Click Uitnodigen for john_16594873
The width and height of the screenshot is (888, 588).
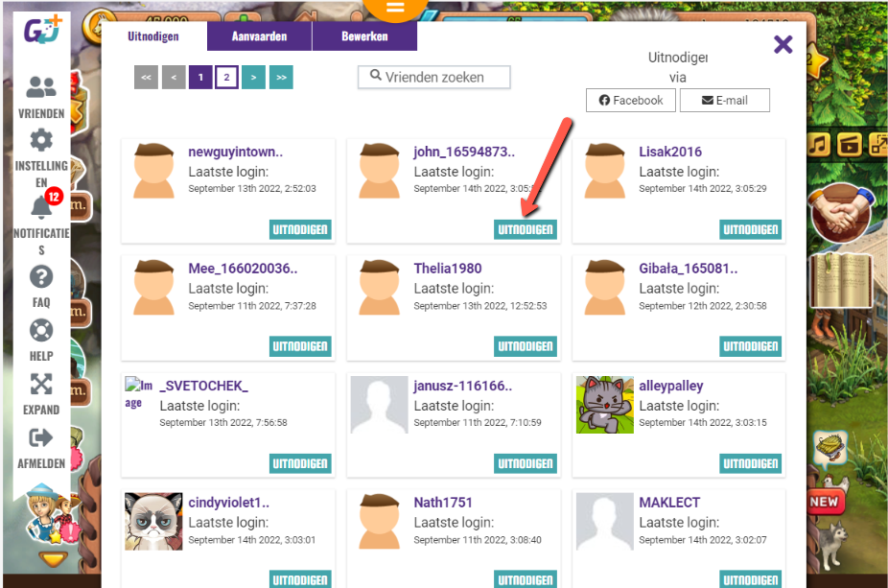[x=525, y=229]
